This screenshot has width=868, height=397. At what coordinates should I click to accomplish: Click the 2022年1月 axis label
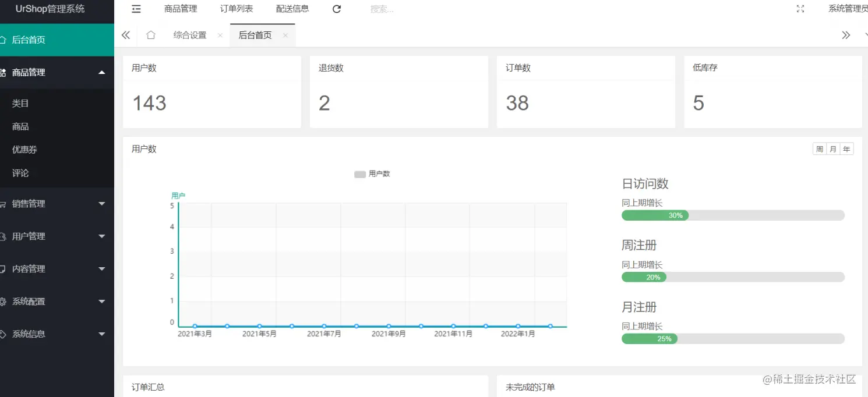(x=517, y=334)
